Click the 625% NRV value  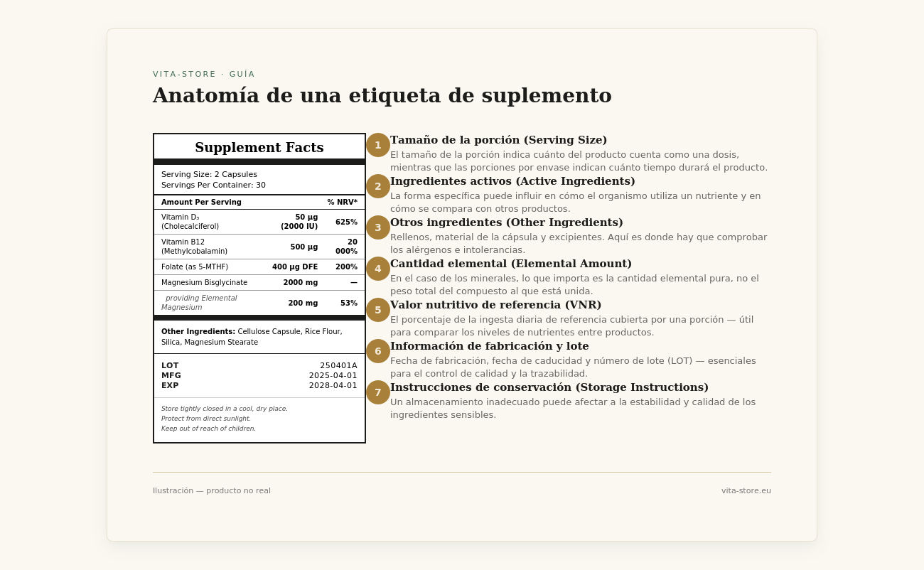346,222
